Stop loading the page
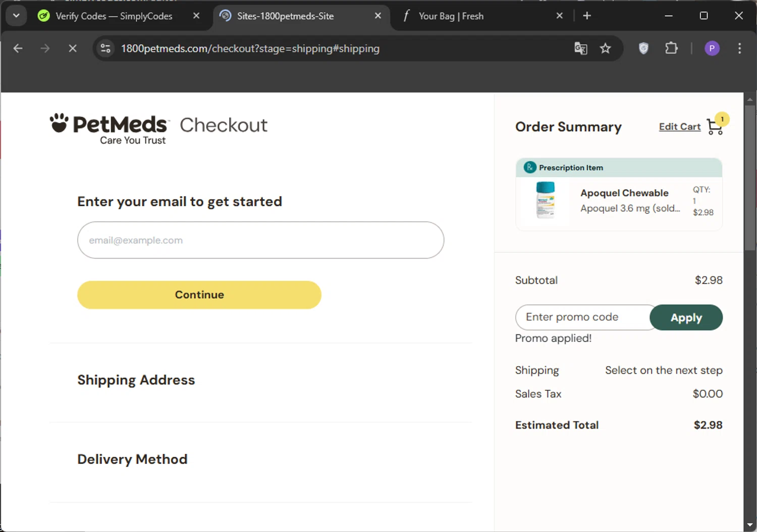Viewport: 757px width, 532px height. coord(73,48)
